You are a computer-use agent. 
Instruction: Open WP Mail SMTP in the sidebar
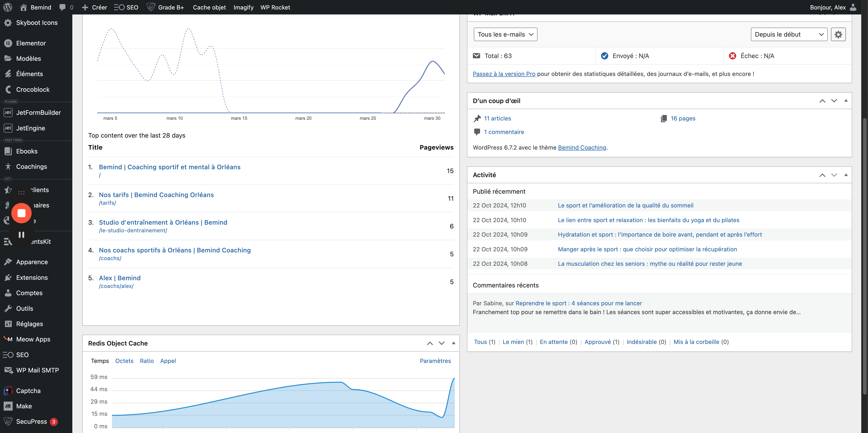click(36, 370)
